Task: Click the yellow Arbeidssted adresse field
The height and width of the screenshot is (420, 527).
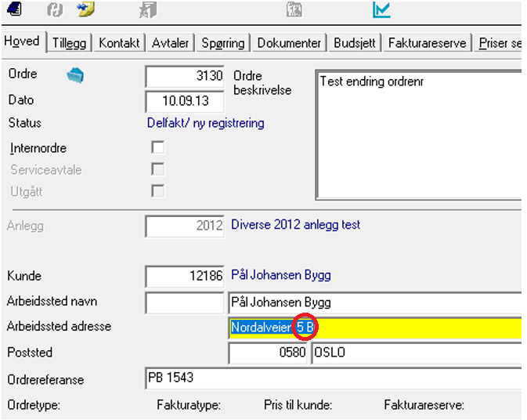Action: [375, 328]
